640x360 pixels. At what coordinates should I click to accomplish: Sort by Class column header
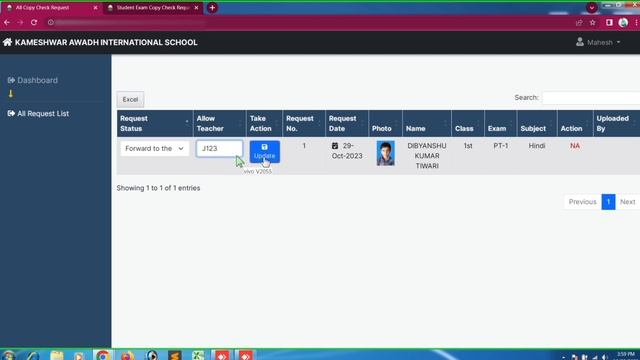468,123
